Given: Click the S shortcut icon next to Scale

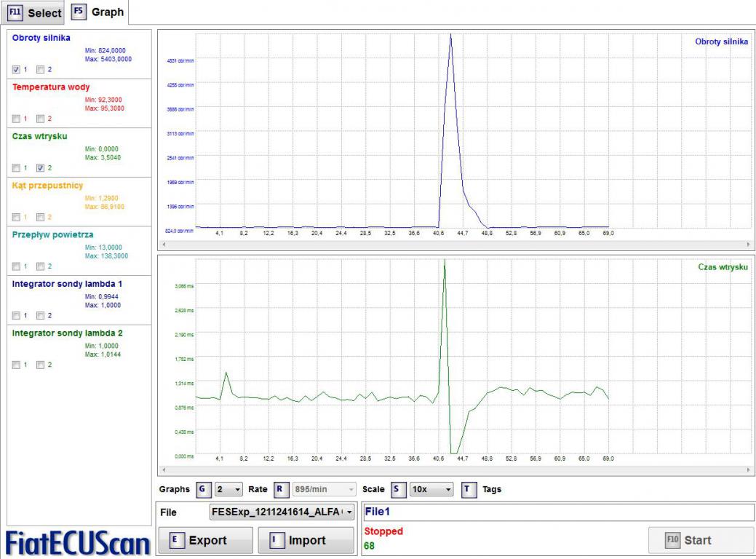Looking at the screenshot, I should click(397, 490).
